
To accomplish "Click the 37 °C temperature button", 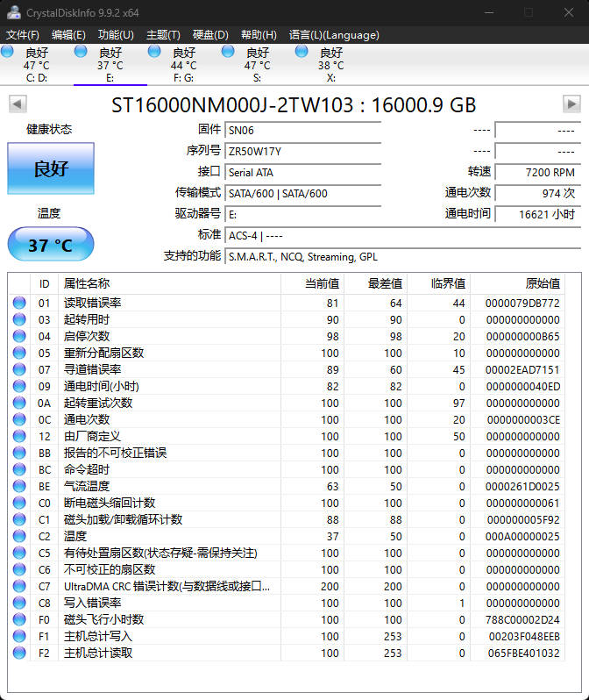I will (x=51, y=244).
